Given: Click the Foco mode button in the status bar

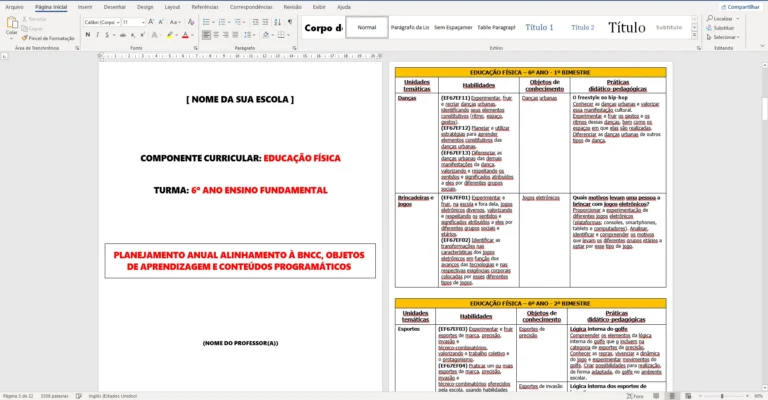Looking at the screenshot, I should coord(635,396).
